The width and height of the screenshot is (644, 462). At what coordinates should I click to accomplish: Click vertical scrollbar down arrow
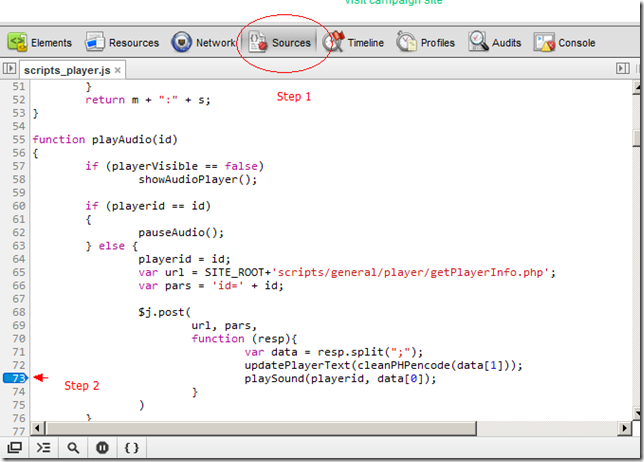tap(637, 413)
